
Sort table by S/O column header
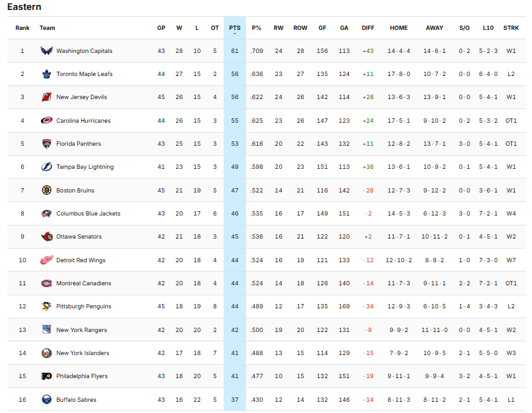(x=465, y=28)
